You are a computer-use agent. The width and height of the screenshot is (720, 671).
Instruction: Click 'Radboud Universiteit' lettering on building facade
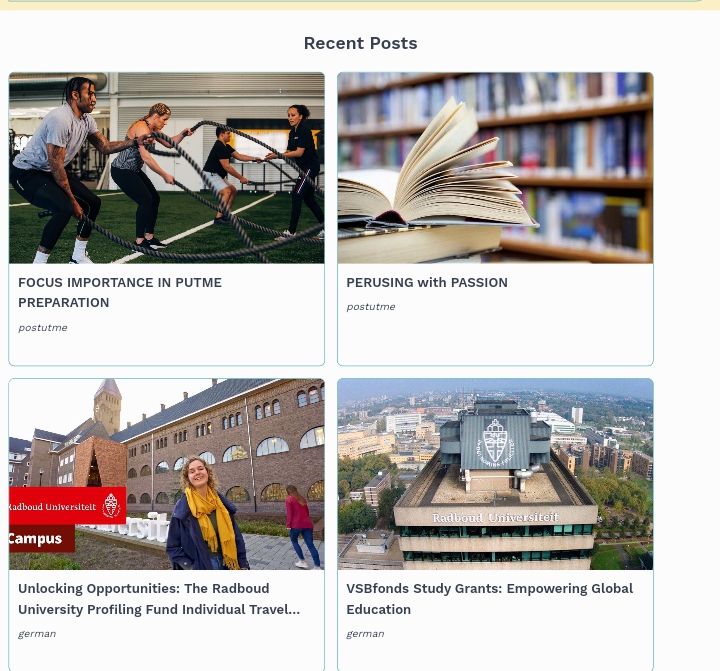coord(495,518)
